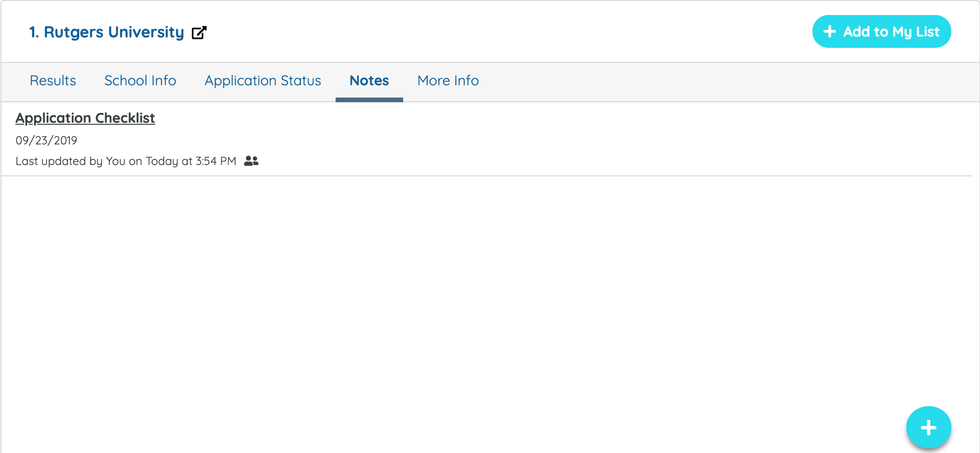Click the active underline beneath Notes tab

369,99
